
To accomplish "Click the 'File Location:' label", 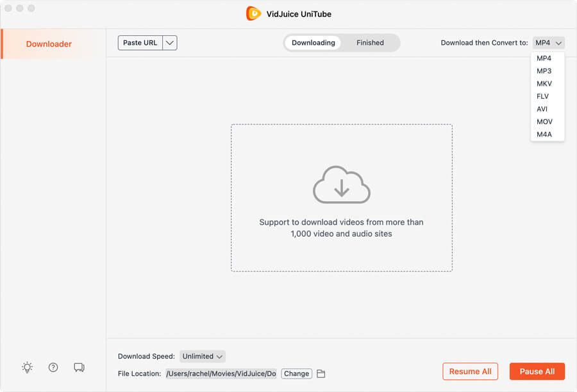I will 140,373.
